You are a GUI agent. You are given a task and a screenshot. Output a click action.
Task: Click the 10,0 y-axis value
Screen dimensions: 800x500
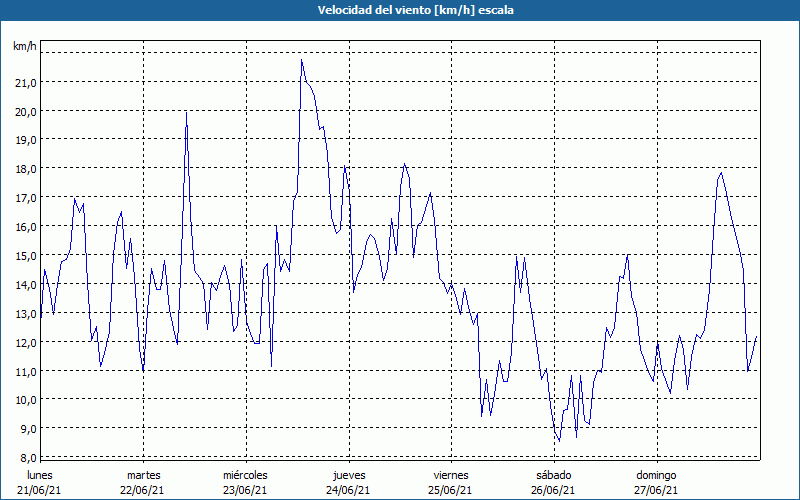click(x=26, y=400)
